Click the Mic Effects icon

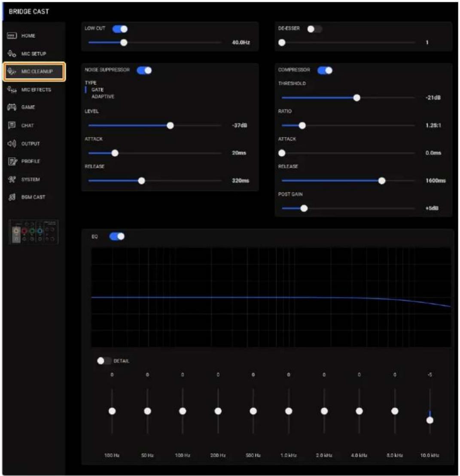(x=12, y=90)
